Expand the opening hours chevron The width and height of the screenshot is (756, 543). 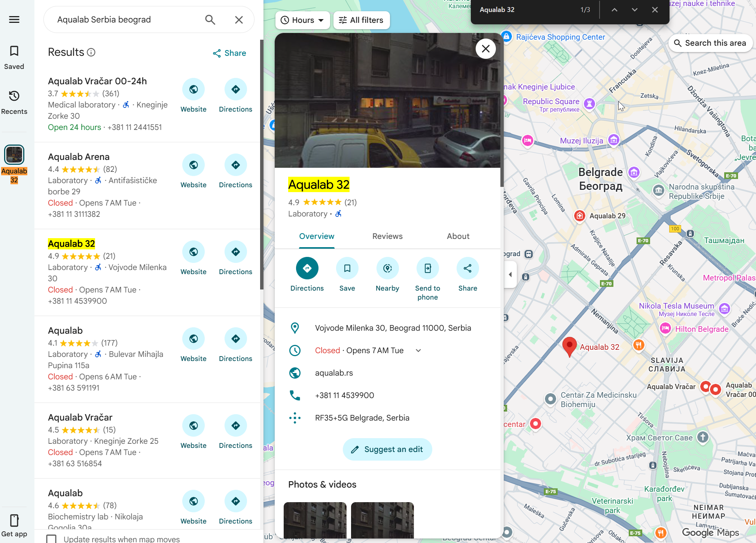[418, 351]
